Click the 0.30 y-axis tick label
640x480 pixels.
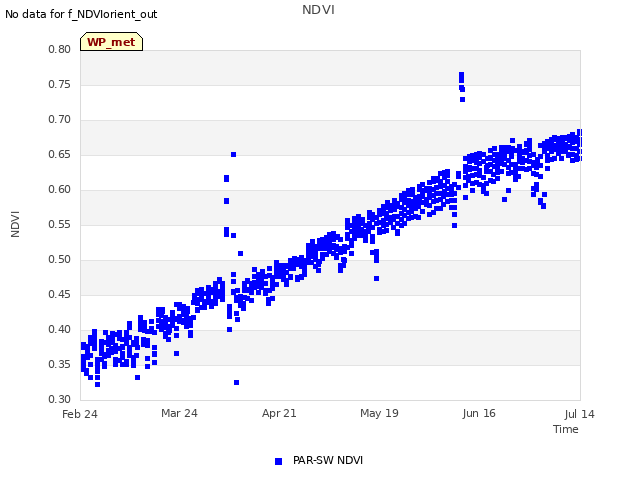coord(60,399)
